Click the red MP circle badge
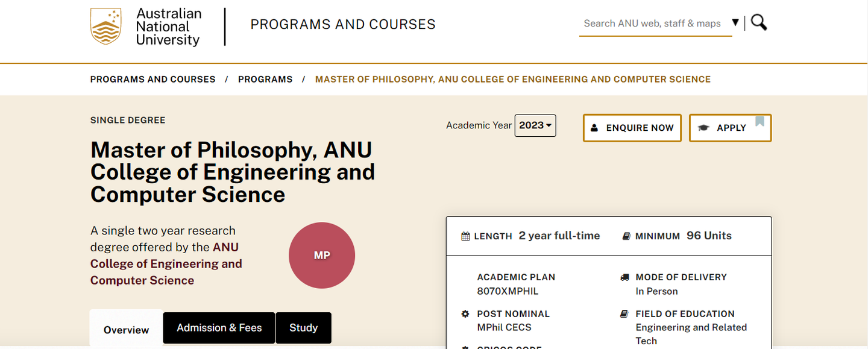Screen dimensions: 868x349 (322, 256)
